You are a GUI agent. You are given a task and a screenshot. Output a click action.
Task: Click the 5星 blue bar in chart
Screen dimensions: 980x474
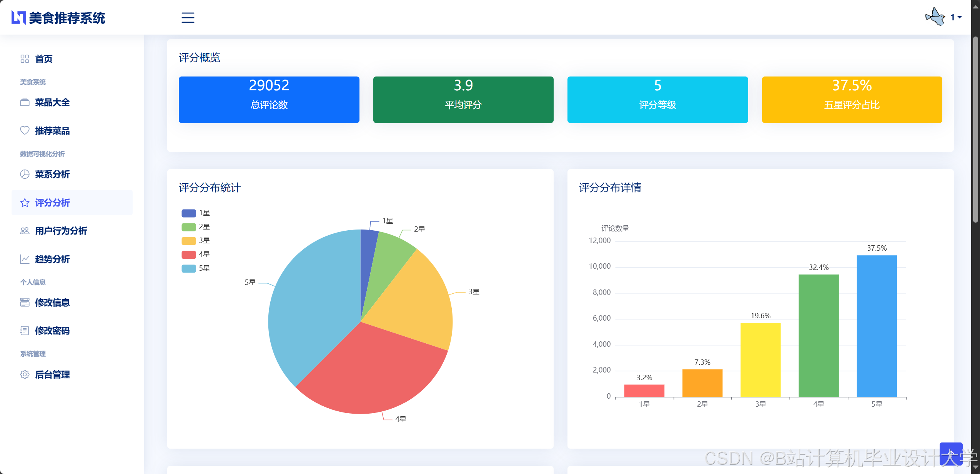[x=876, y=326]
